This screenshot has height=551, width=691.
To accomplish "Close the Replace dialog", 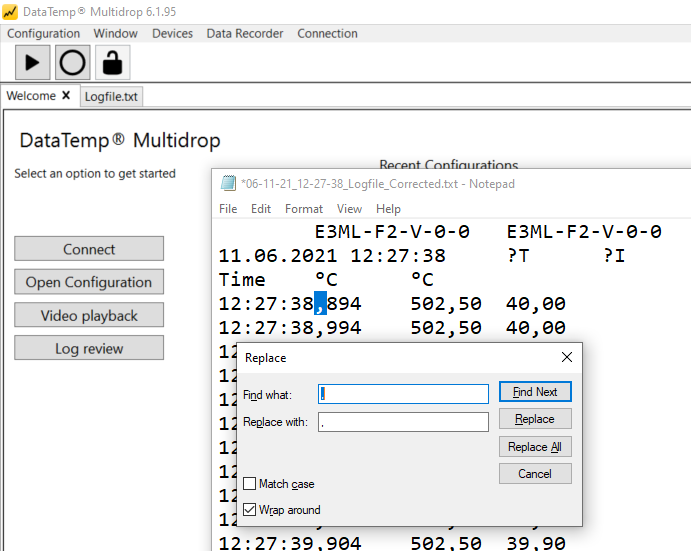I will [567, 357].
